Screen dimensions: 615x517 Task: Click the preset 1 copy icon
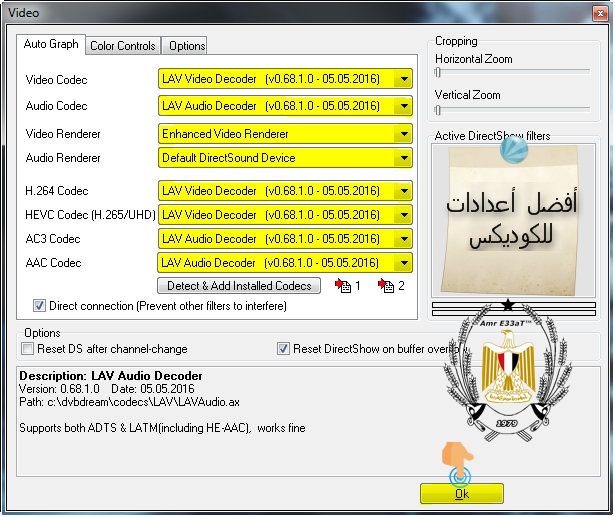click(343, 286)
